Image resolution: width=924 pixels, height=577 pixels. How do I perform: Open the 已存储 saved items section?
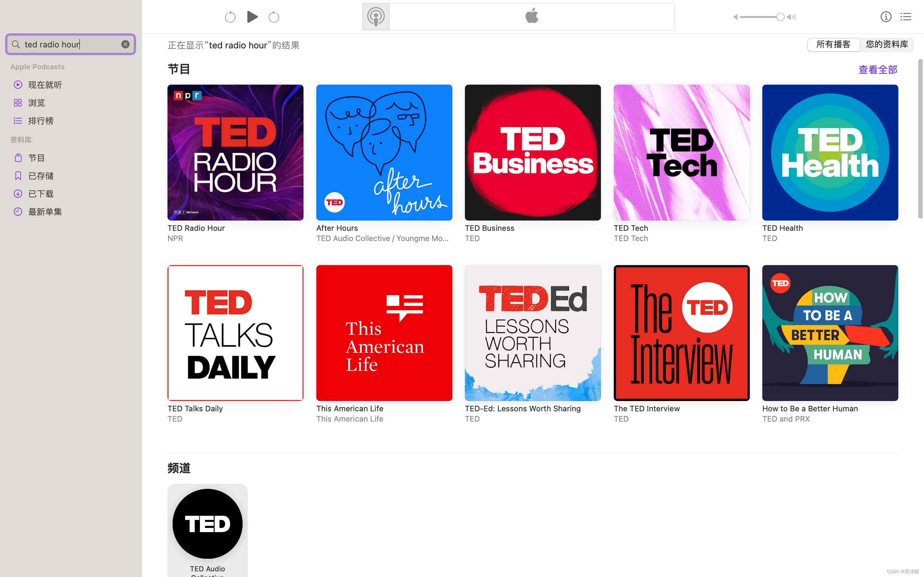(40, 176)
